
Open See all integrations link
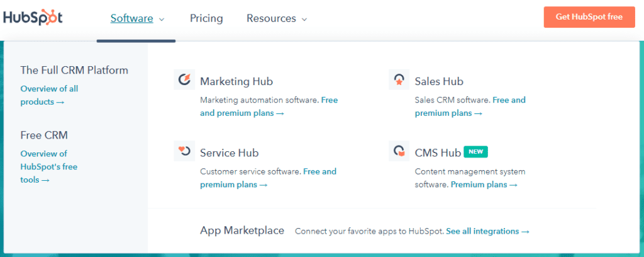click(x=487, y=231)
